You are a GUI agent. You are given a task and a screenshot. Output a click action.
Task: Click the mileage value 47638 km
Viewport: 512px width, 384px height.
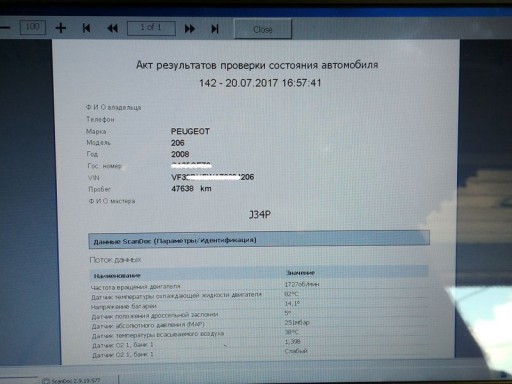click(191, 189)
